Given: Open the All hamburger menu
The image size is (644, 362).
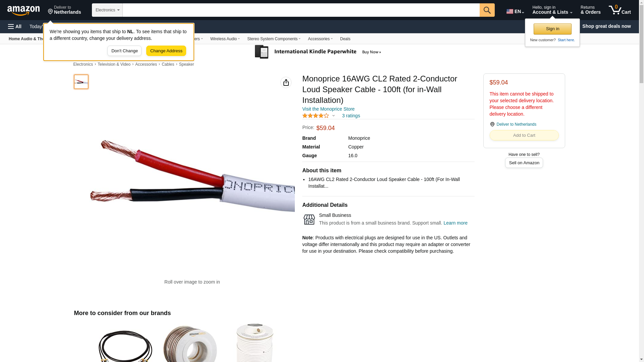Looking at the screenshot, I should pos(15,26).
